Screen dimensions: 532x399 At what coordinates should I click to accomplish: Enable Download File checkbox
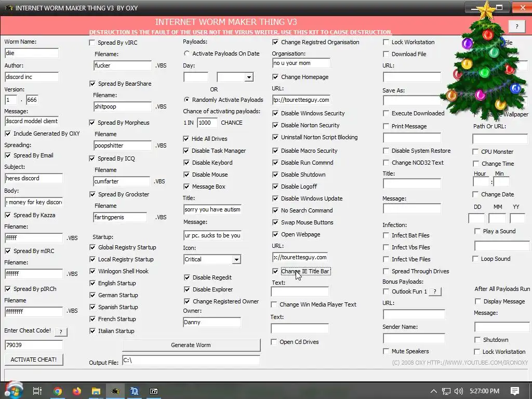(386, 54)
